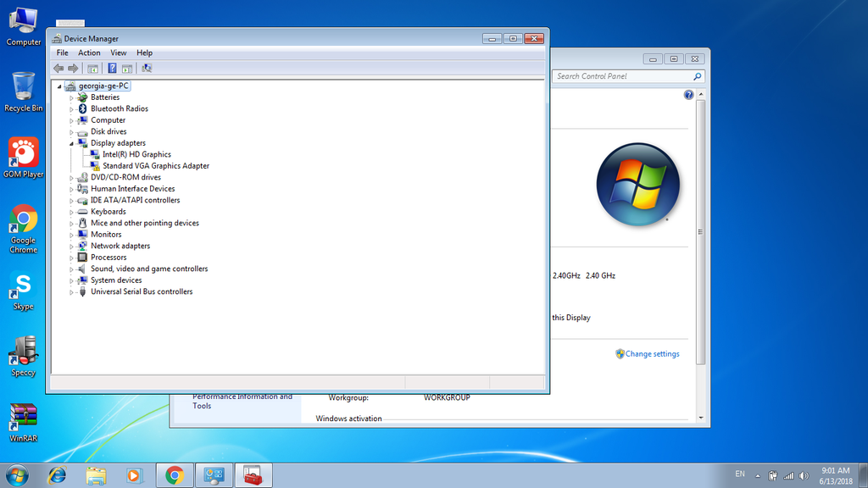Expand the Universal Serial Bus controllers node
This screenshot has height=488, width=868.
[72, 291]
